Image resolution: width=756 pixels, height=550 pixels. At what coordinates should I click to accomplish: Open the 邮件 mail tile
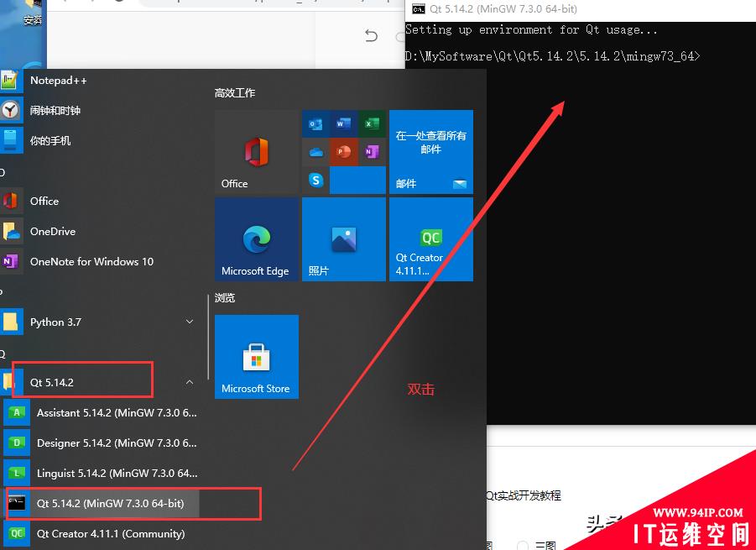(x=431, y=152)
